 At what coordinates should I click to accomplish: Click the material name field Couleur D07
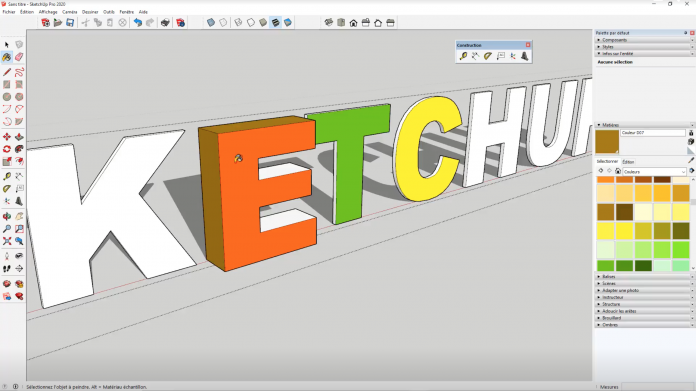tap(653, 133)
